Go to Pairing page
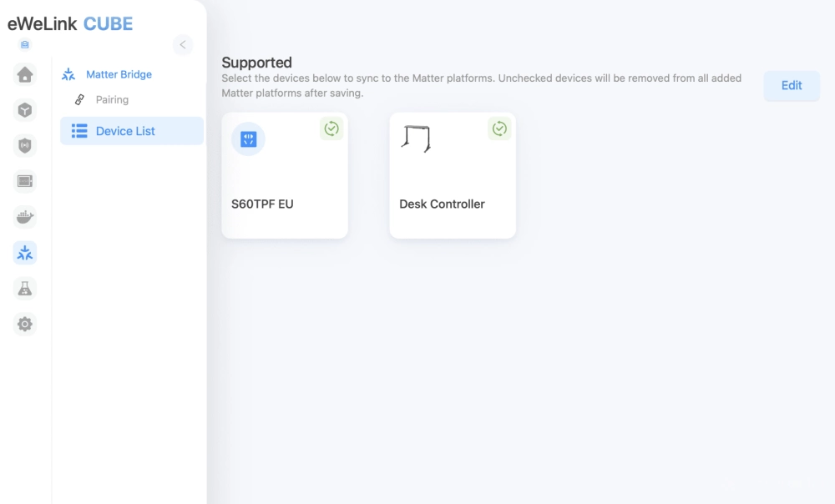This screenshot has height=504, width=835. 112,99
